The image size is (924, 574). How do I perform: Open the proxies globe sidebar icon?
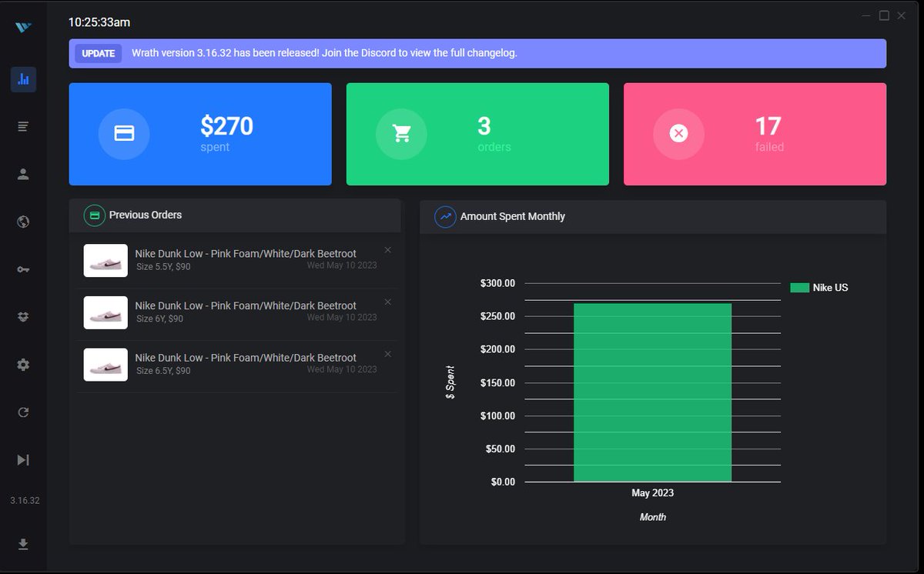(23, 222)
